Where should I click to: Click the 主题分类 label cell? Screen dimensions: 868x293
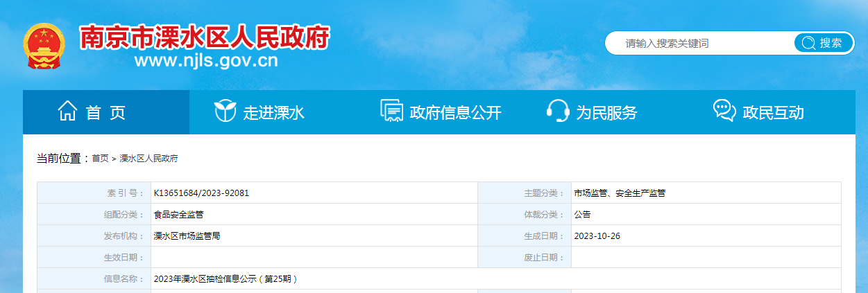(525, 193)
